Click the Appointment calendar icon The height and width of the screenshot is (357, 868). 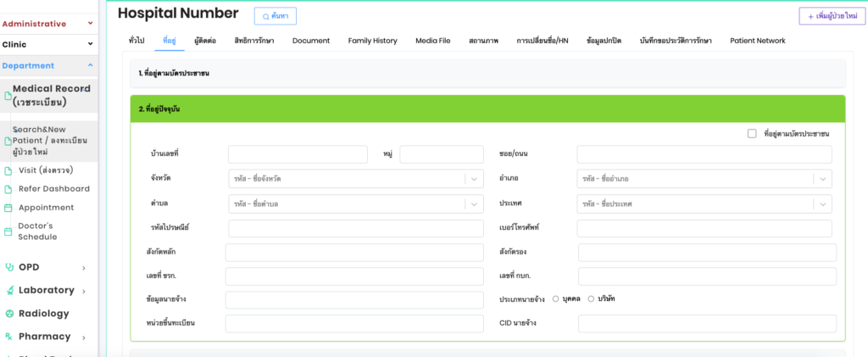(x=8, y=208)
